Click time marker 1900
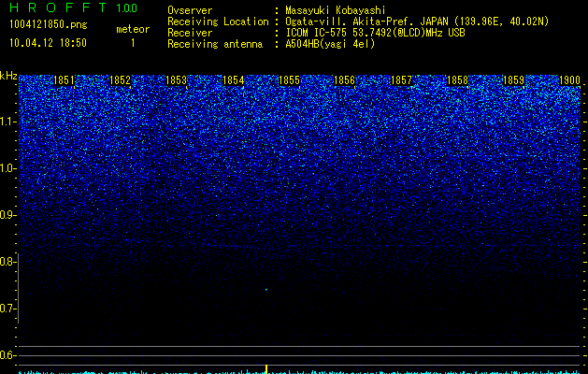The image size is (588, 374). click(x=569, y=80)
